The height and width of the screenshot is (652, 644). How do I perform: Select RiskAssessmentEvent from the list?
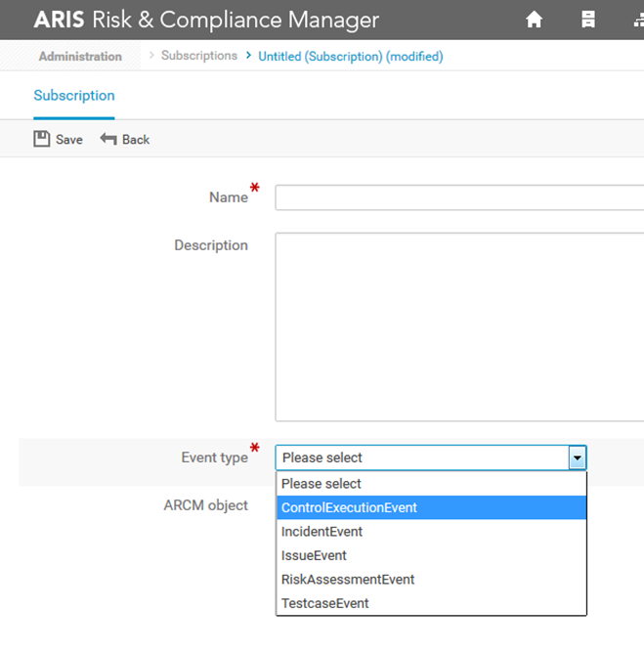432,580
